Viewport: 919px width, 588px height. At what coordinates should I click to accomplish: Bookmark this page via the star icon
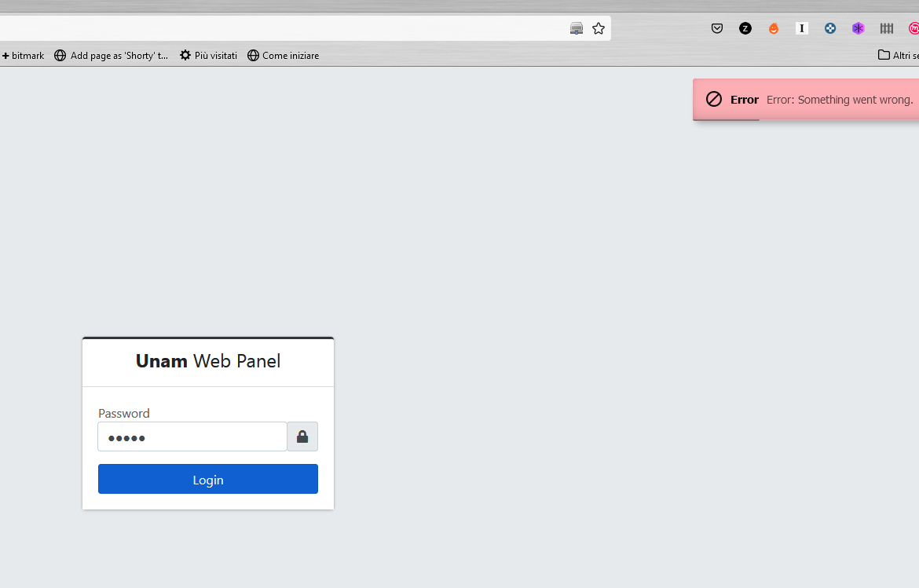pyautogui.click(x=599, y=27)
